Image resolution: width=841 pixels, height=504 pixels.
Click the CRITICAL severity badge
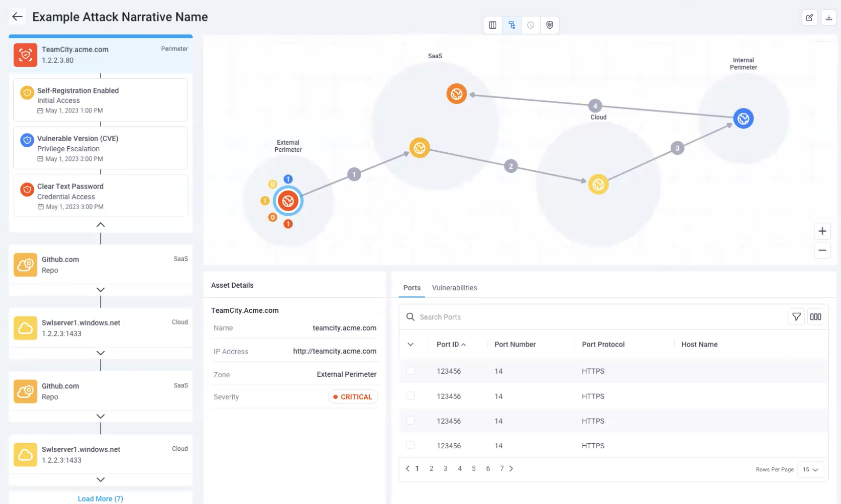pyautogui.click(x=353, y=397)
